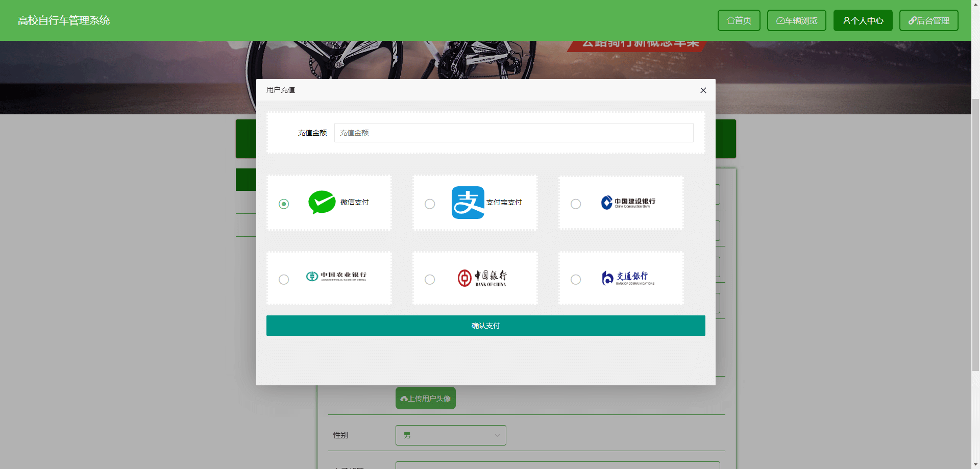Click the page vertical scrollbar
The width and height of the screenshot is (980, 469).
tap(975, 235)
